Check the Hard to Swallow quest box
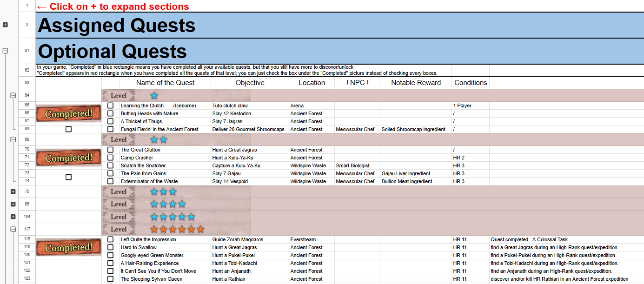644x284 pixels. point(110,247)
